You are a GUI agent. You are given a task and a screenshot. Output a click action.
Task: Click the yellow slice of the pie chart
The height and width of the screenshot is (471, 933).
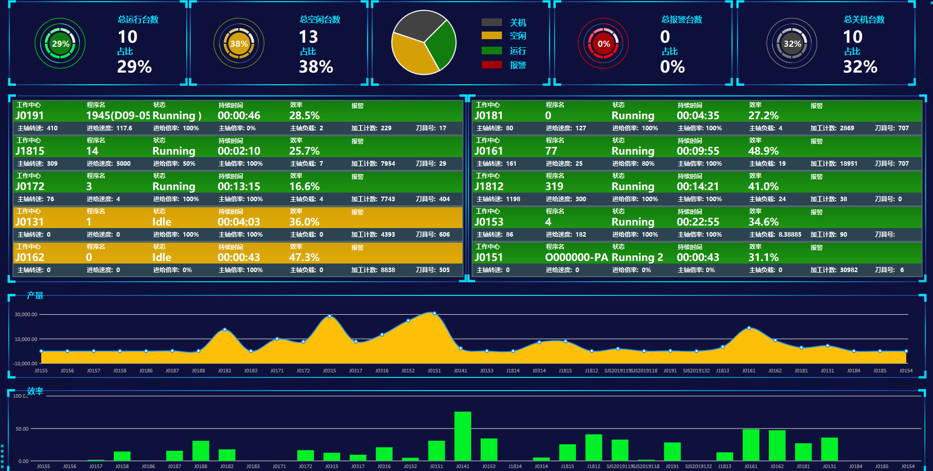pyautogui.click(x=414, y=56)
